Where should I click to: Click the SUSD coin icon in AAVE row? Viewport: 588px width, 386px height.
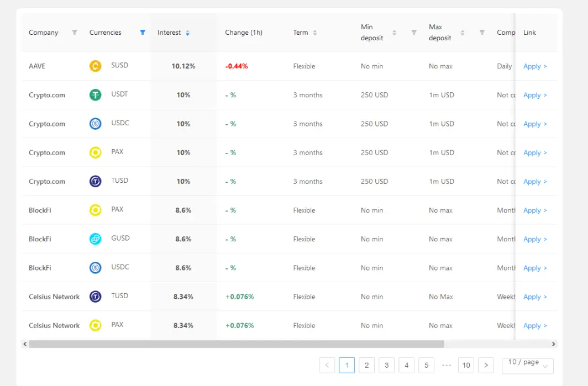(95, 66)
